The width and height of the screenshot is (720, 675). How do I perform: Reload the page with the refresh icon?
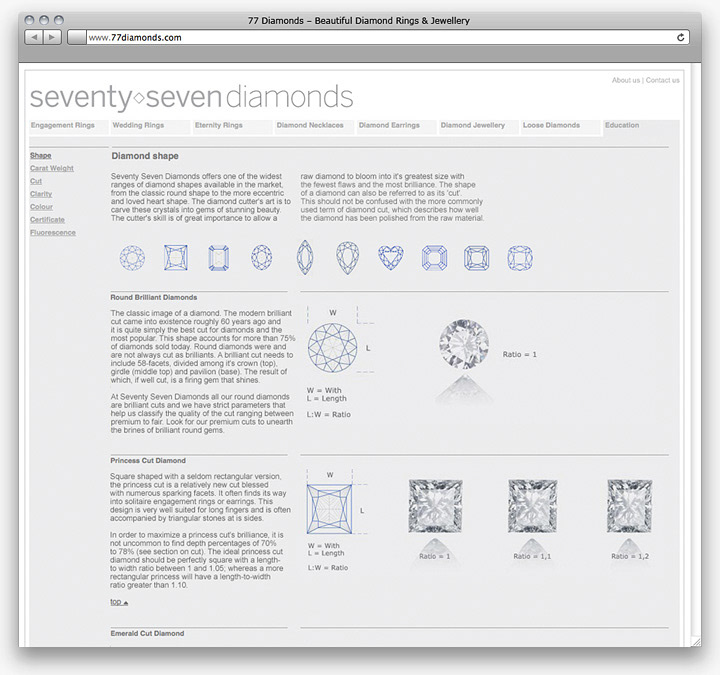click(x=681, y=37)
